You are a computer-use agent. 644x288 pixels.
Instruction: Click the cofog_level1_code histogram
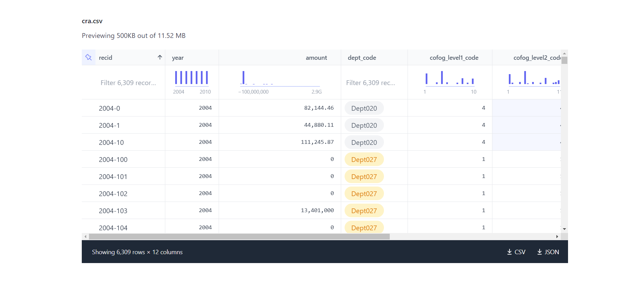pos(450,78)
